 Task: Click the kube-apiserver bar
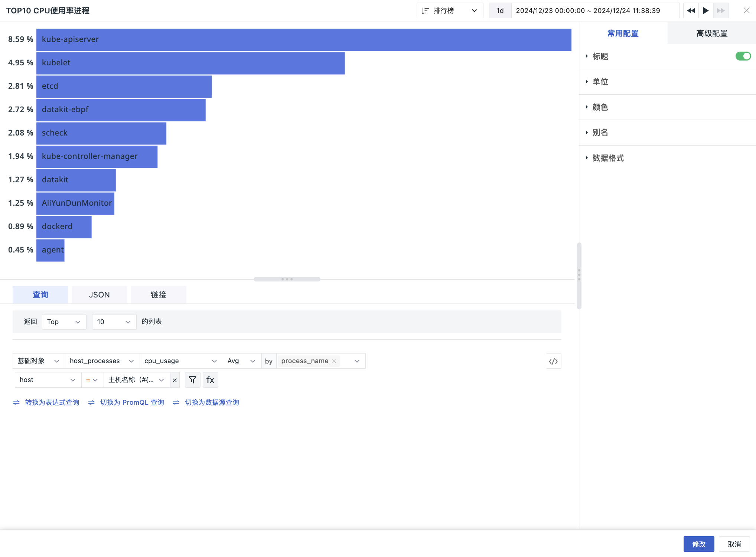(304, 40)
